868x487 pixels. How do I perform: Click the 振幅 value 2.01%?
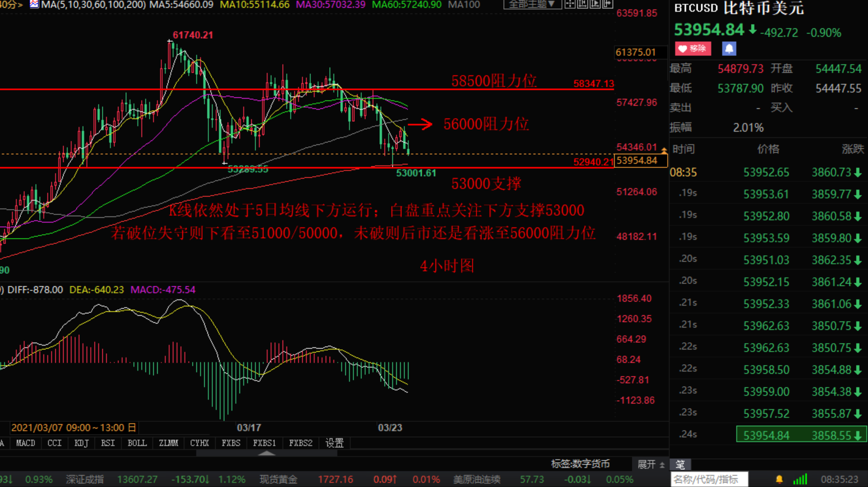click(x=748, y=127)
